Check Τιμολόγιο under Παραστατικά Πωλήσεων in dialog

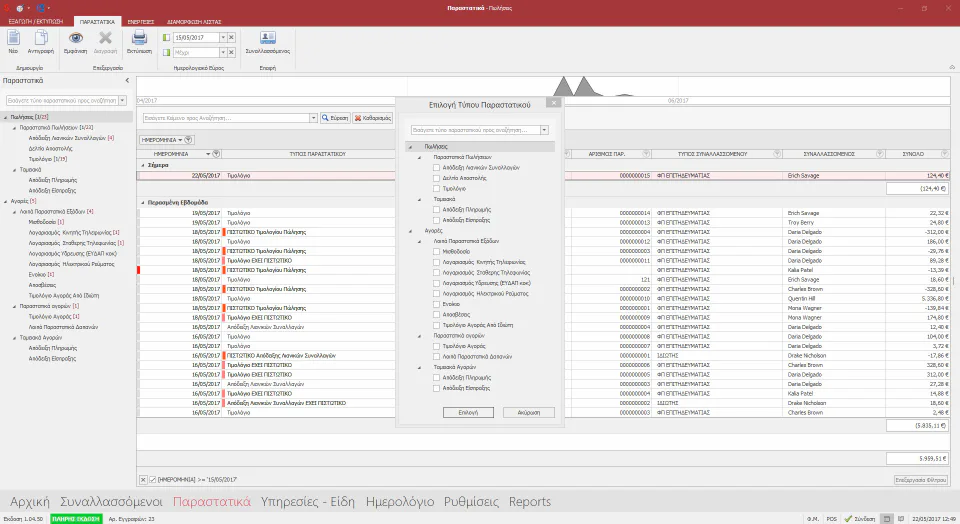click(x=437, y=189)
